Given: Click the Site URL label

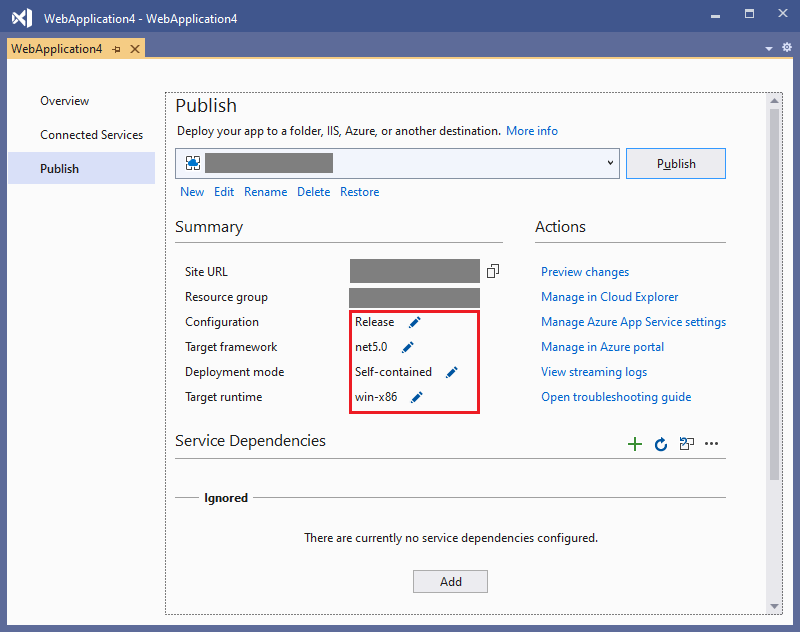Looking at the screenshot, I should point(206,272).
